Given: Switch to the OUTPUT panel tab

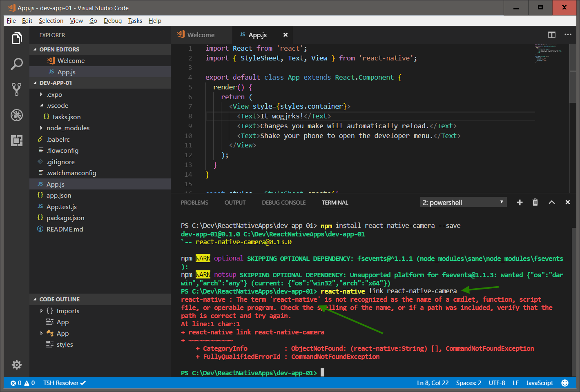Looking at the screenshot, I should point(235,203).
